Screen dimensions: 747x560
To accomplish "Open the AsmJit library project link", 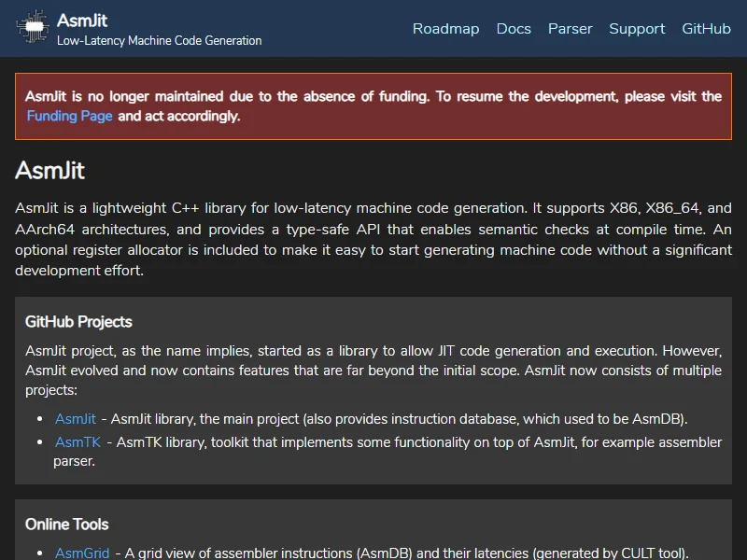I will click(76, 419).
